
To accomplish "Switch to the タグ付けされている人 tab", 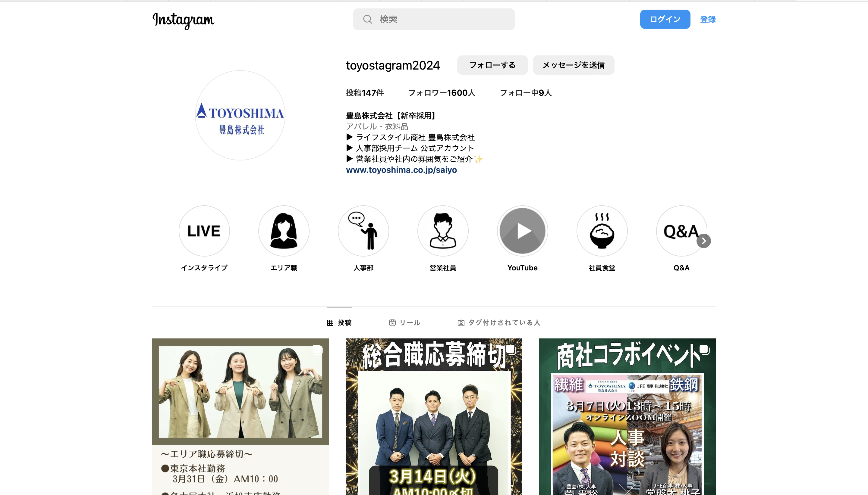I will pos(500,322).
